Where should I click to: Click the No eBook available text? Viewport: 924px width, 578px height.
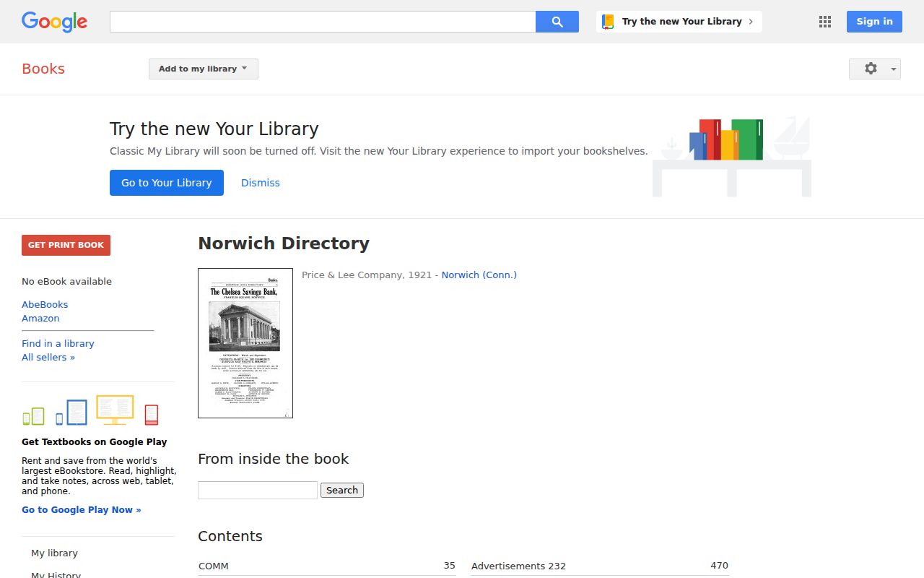tap(66, 281)
